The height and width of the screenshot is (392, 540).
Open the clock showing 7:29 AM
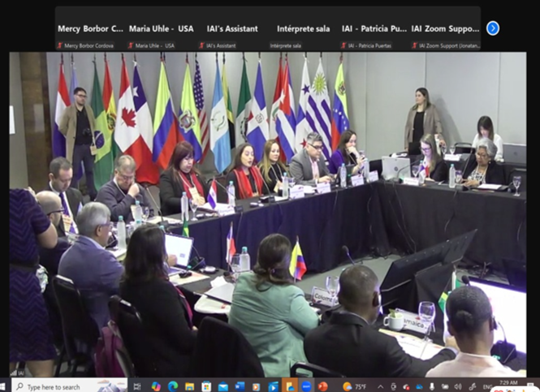point(508,383)
